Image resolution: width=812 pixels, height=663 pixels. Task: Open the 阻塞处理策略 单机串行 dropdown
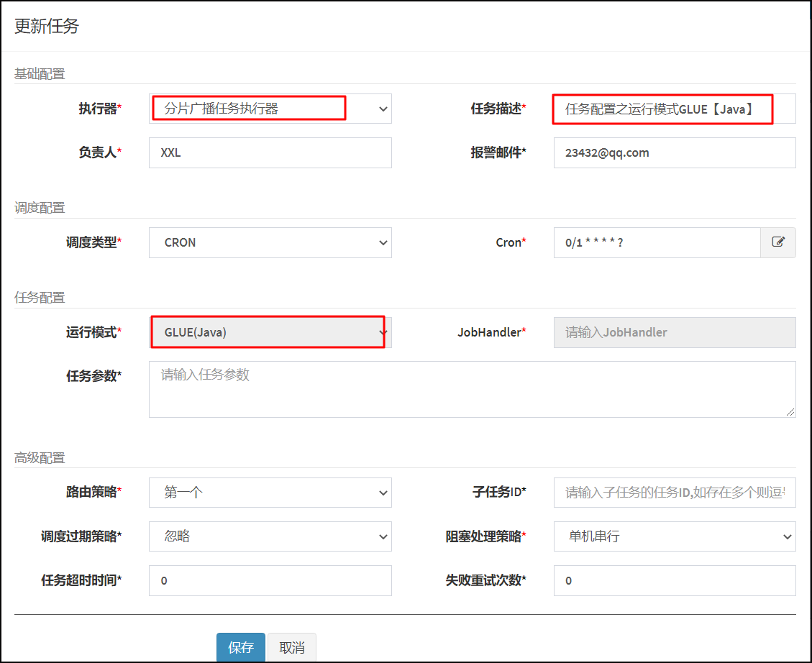click(x=675, y=536)
